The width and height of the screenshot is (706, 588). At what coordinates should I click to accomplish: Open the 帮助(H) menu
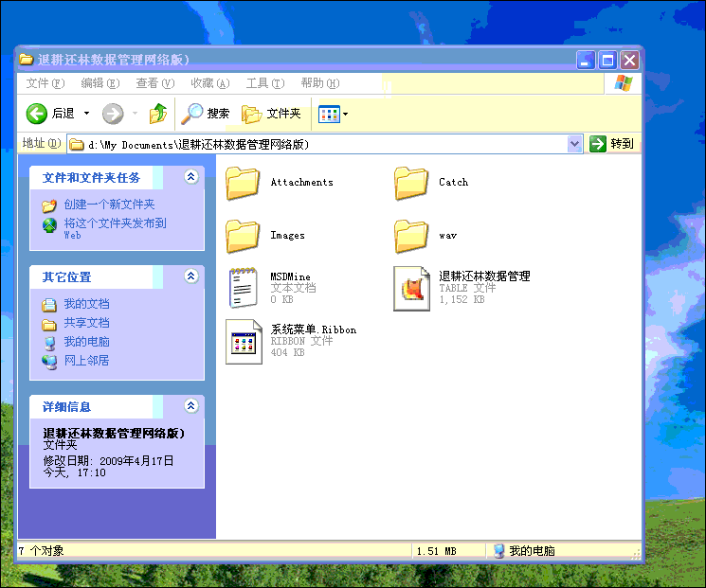[x=320, y=83]
